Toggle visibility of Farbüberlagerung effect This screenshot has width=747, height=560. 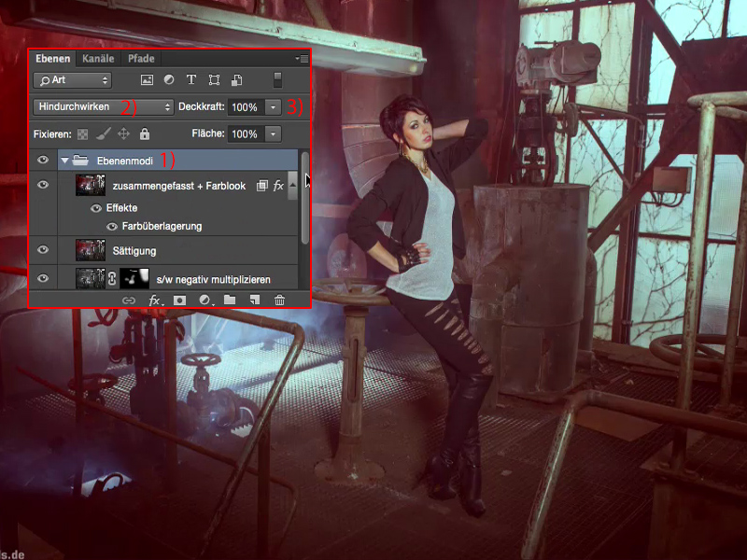112,227
